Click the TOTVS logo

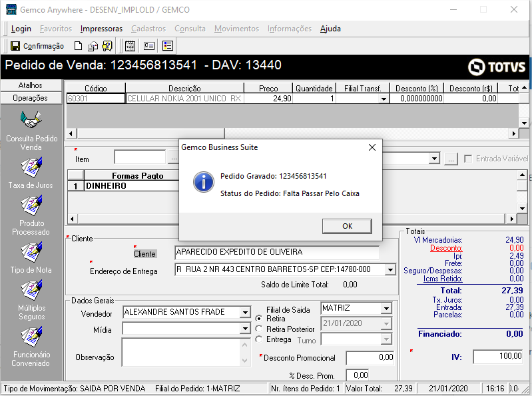[497, 67]
